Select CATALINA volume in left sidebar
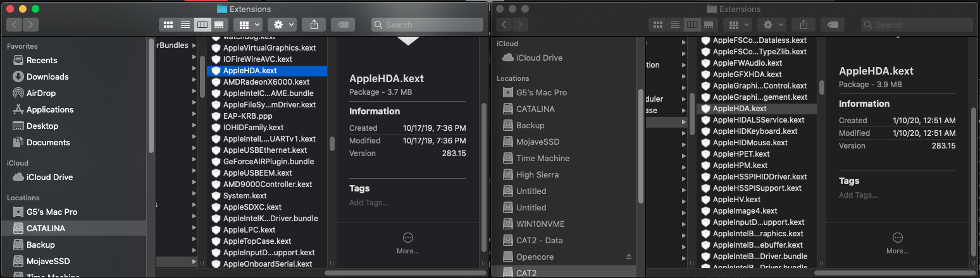The image size is (980, 278). [x=46, y=228]
